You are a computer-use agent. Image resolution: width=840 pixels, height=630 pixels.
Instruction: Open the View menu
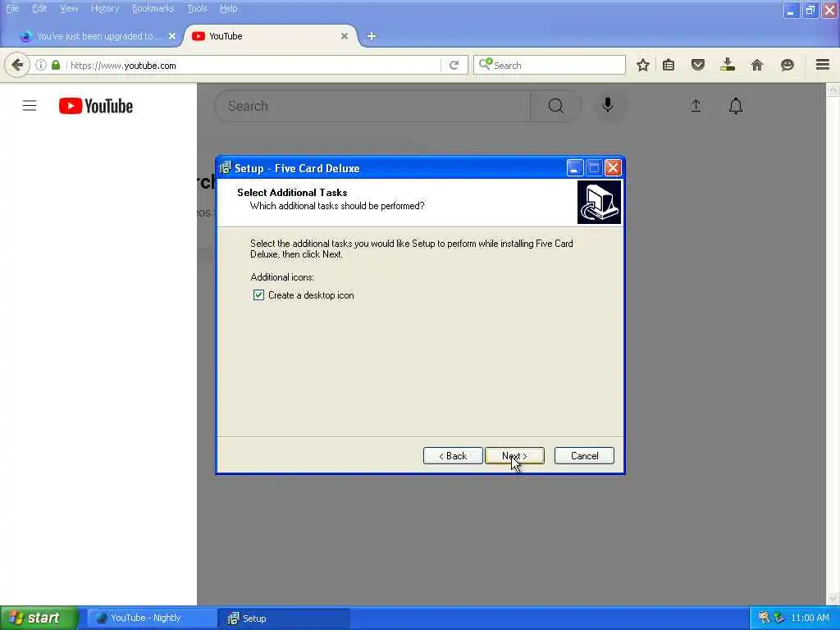(x=69, y=8)
